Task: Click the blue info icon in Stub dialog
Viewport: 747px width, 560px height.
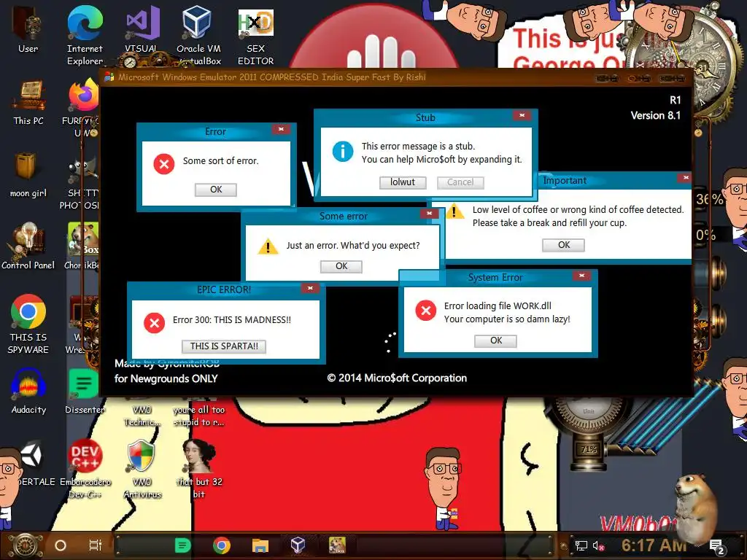Action: coord(343,152)
